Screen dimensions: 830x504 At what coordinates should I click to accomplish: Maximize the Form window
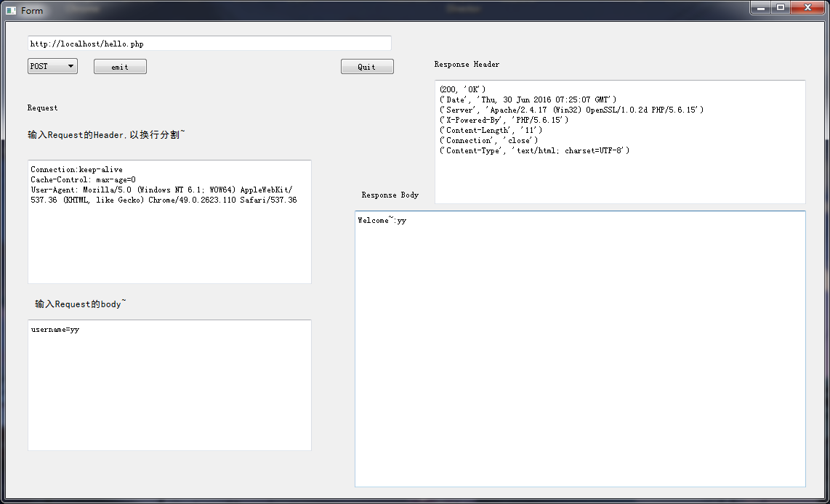pos(781,7)
